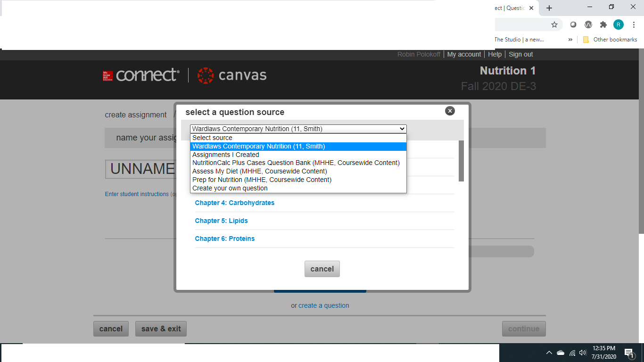The image size is (644, 362).
Task: Open Chrome profile avatar R
Action: pyautogui.click(x=618, y=25)
